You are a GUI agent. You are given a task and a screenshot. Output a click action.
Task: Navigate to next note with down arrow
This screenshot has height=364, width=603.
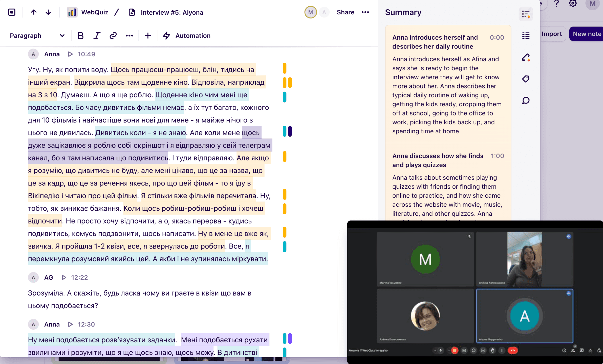pos(48,12)
